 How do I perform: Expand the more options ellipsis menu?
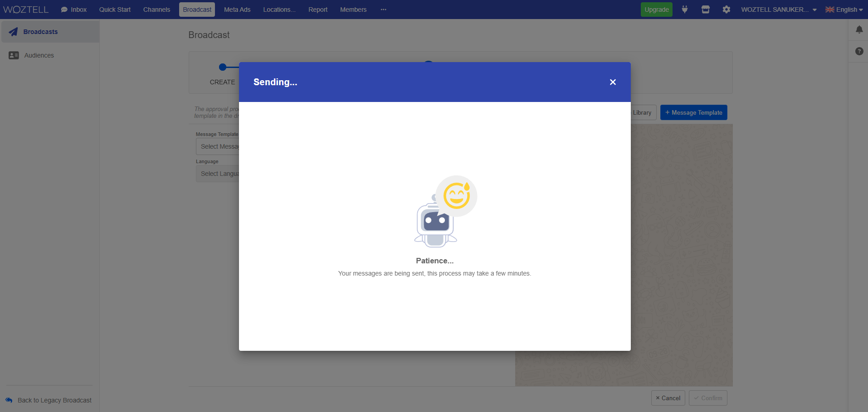tap(384, 10)
